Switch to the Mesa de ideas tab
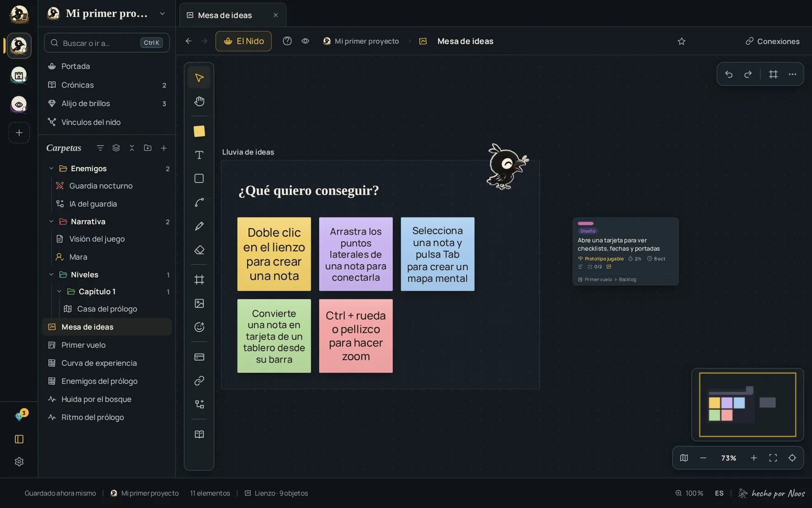This screenshot has height=508, width=812. pyautogui.click(x=232, y=15)
